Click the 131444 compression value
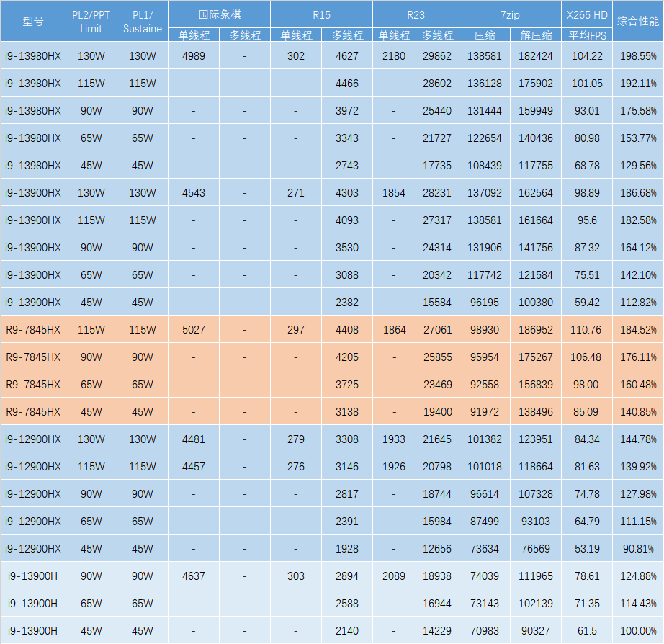Image resolution: width=664 pixels, height=644 pixels. 485,111
